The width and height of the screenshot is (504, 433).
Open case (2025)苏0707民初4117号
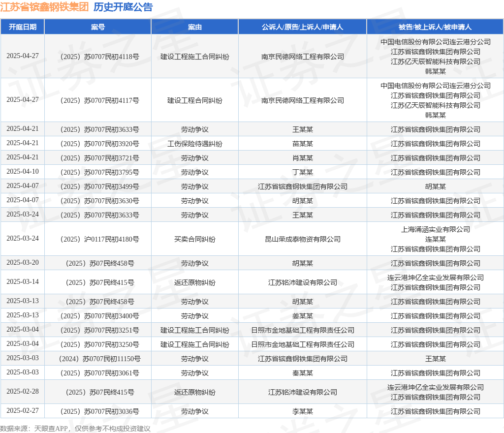point(98,100)
